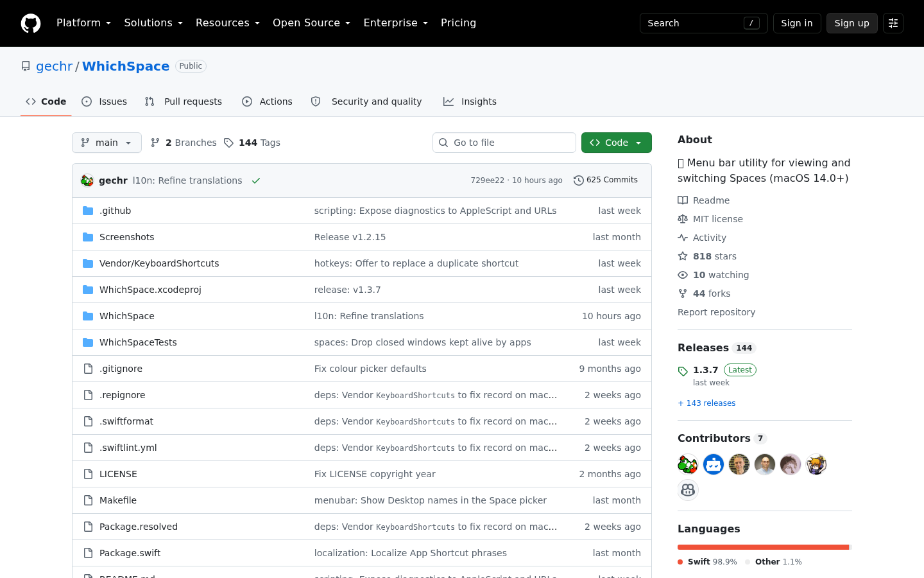Screen dimensions: 924x578
Task: Switch to the Code tab
Action: click(46, 101)
